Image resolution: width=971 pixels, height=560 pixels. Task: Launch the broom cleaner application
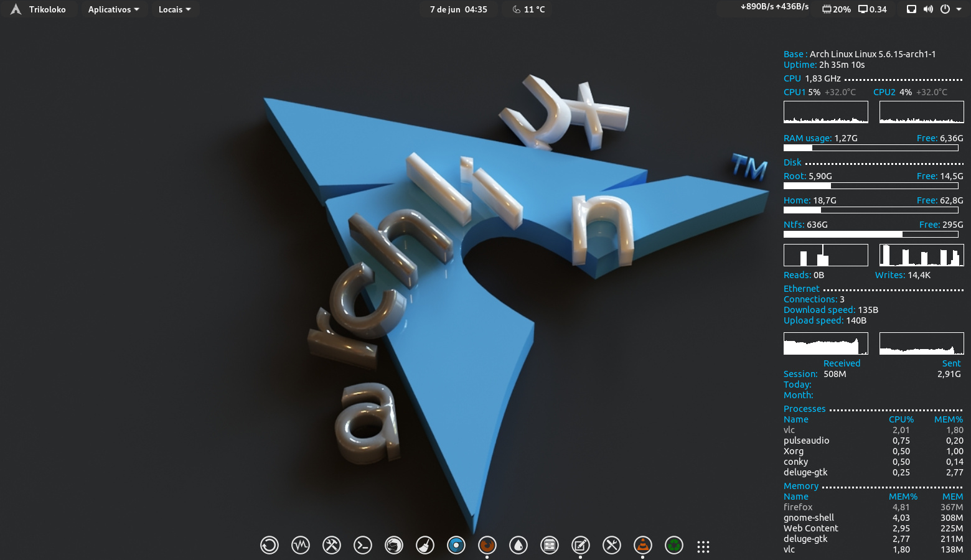click(x=425, y=546)
